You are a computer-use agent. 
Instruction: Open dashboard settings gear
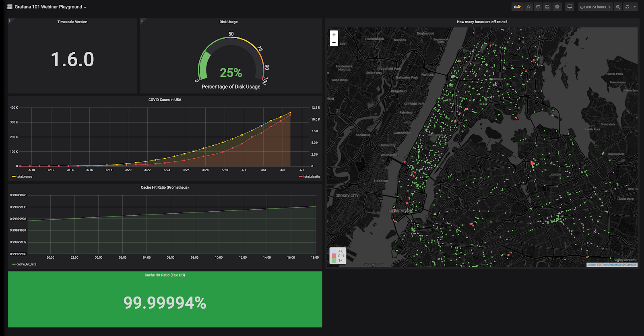click(557, 7)
